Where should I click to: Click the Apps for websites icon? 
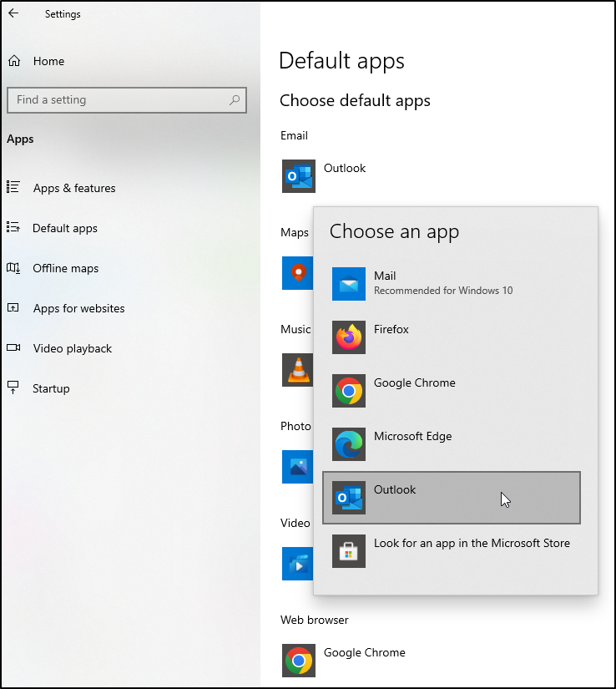pyautogui.click(x=13, y=307)
